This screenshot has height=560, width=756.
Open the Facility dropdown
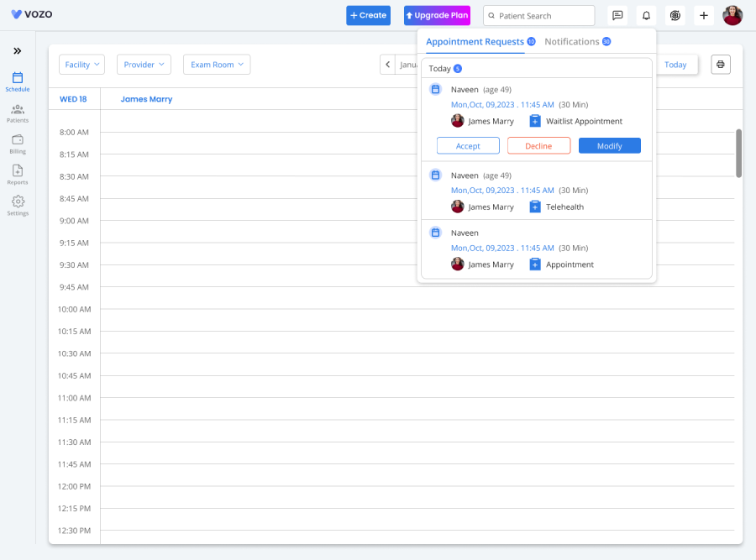tap(82, 65)
